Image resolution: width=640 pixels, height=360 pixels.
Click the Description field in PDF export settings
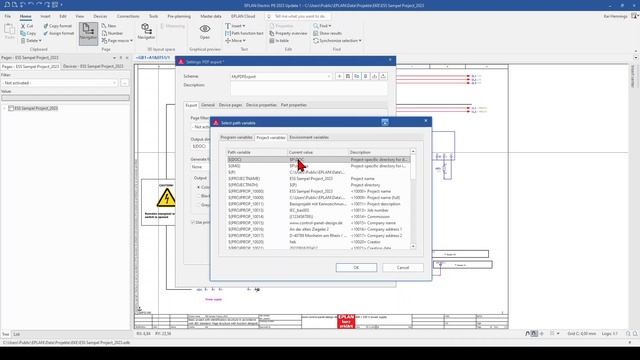tap(309, 89)
